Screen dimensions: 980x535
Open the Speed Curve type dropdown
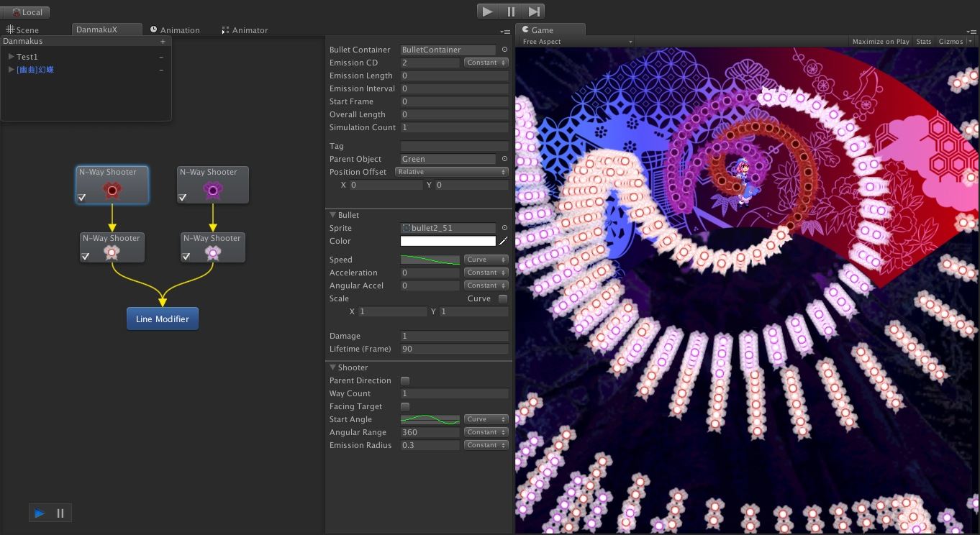coord(486,260)
